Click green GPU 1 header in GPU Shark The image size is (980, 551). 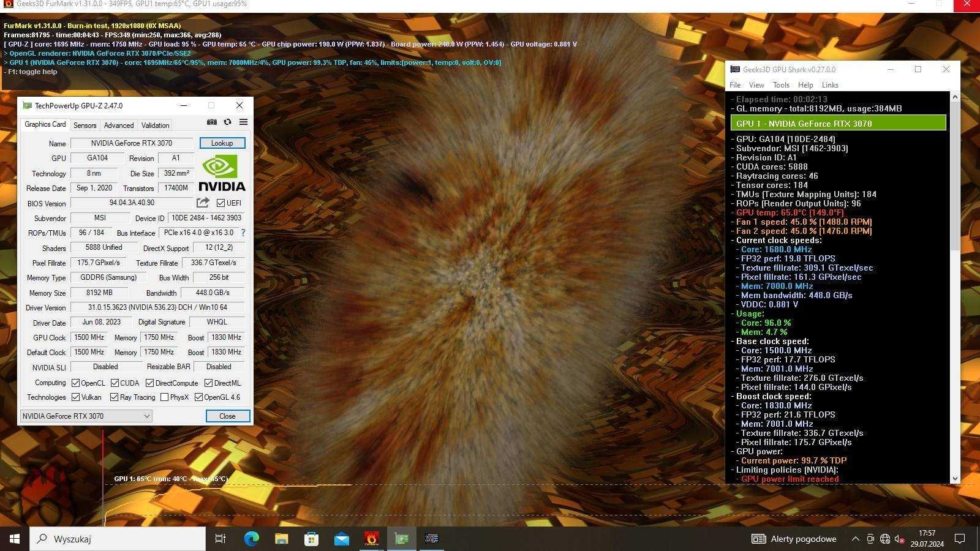[838, 124]
